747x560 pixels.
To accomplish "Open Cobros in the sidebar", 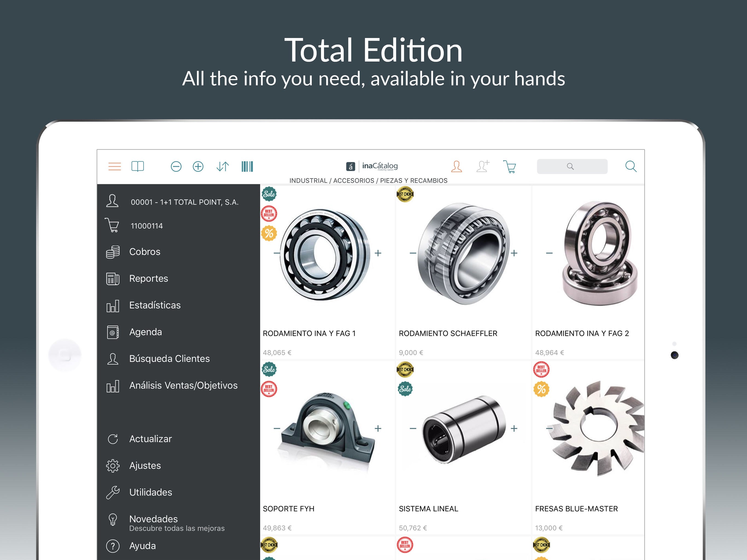I will (x=145, y=252).
